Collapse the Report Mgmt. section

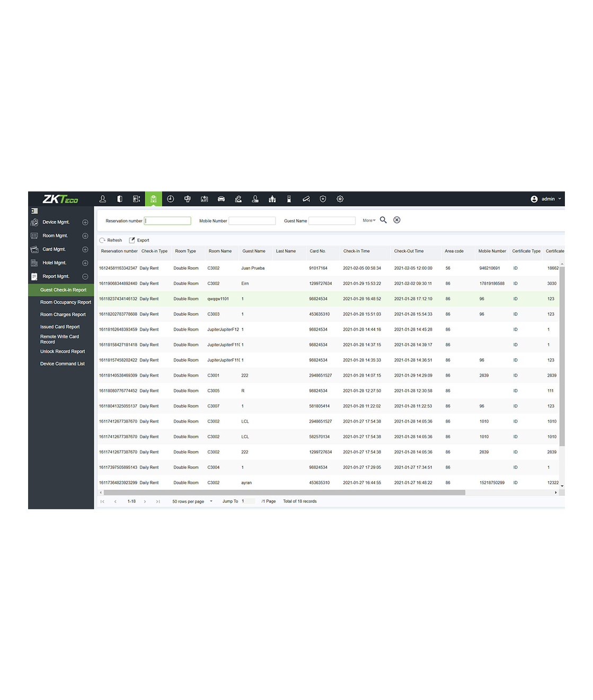point(85,277)
